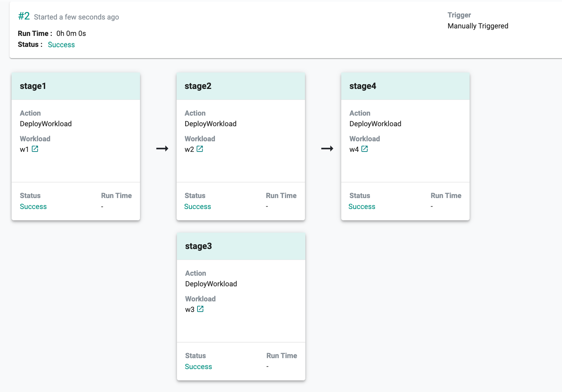Open workload w2 external link icon
Viewport: 562px width, 392px height.
point(200,149)
